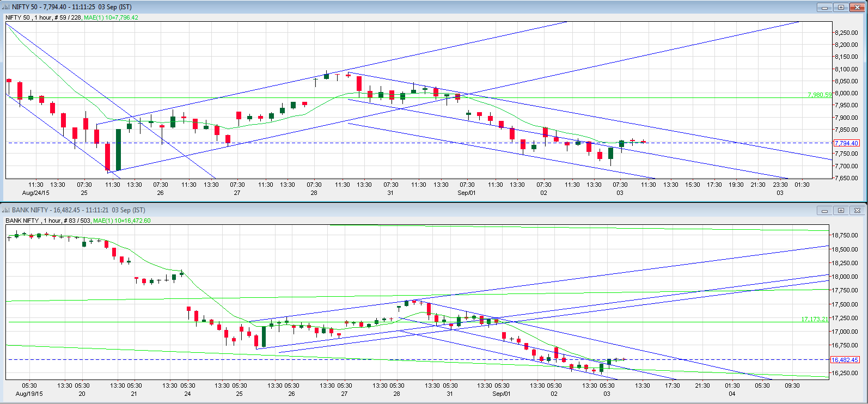Click the 18,500.00 price axis label
This screenshot has height=404, width=868.
click(x=844, y=249)
